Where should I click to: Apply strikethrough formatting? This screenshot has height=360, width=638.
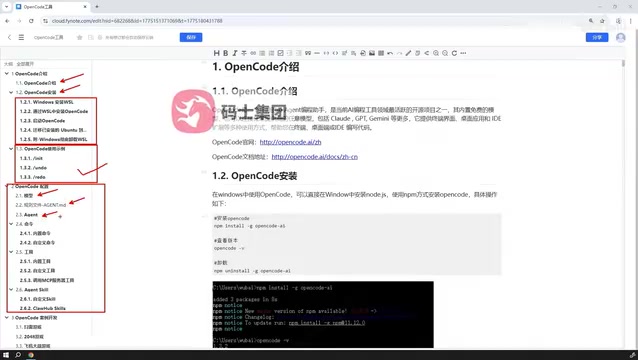(244, 53)
